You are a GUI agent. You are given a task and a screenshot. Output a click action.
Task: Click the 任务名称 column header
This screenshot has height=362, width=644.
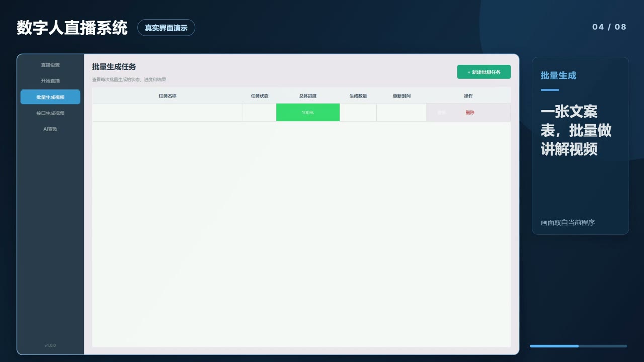click(x=168, y=96)
